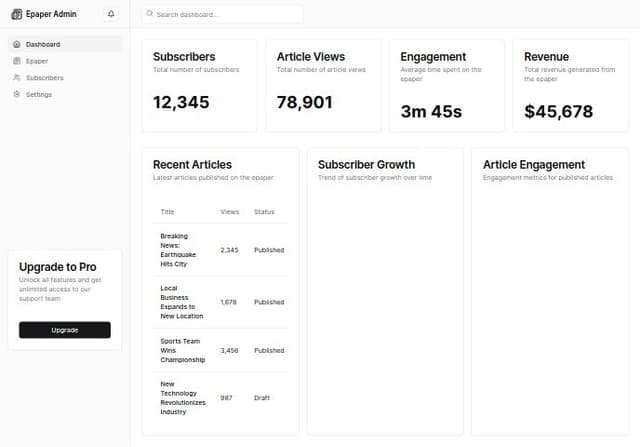The image size is (640, 447).
Task: Click the Article Views card heading
Action: (x=311, y=57)
